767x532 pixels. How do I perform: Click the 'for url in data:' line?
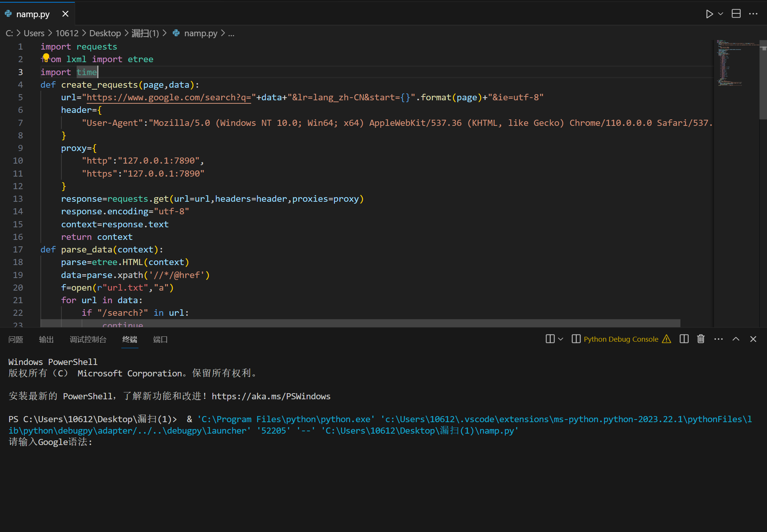click(x=102, y=300)
